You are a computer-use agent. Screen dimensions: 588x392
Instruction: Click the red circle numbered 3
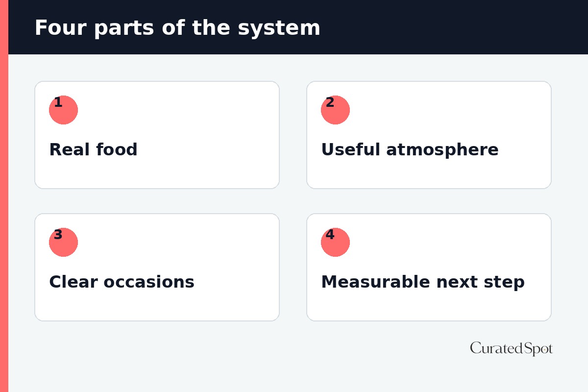coord(63,242)
